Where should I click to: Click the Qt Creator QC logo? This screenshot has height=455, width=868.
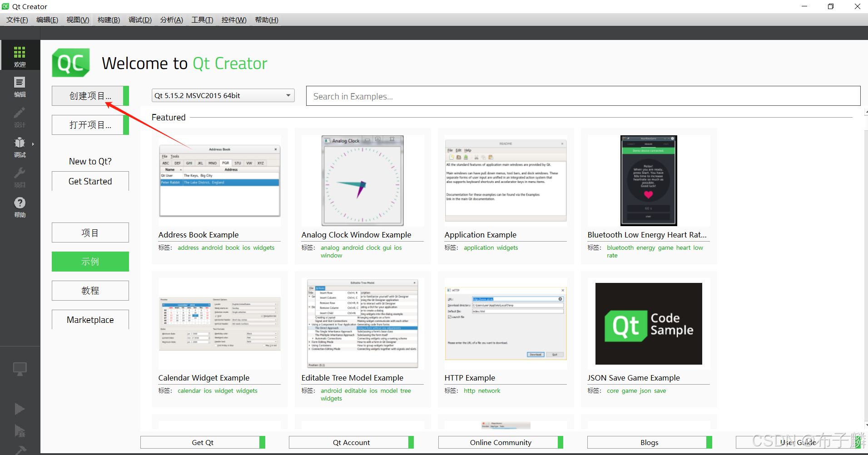click(x=71, y=63)
